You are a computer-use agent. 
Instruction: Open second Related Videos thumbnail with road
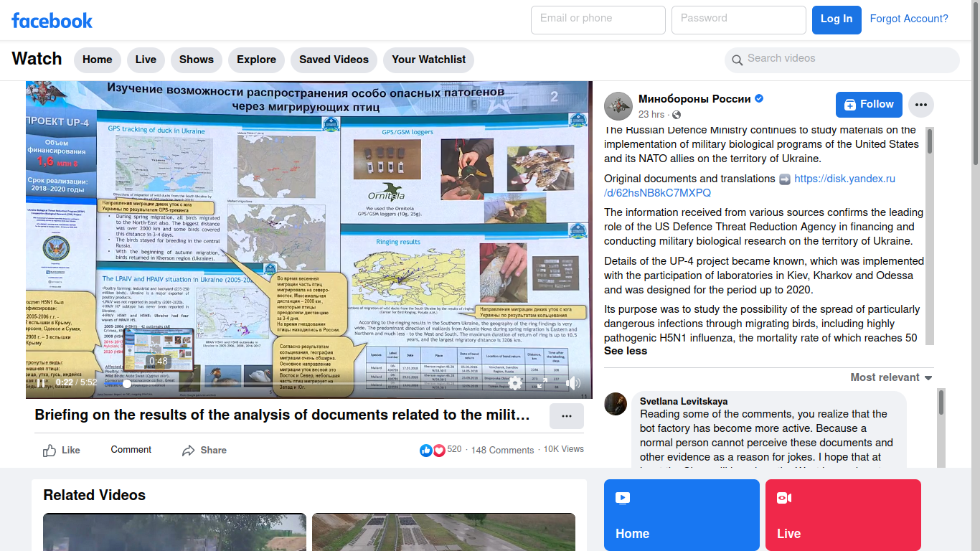pyautogui.click(x=443, y=532)
